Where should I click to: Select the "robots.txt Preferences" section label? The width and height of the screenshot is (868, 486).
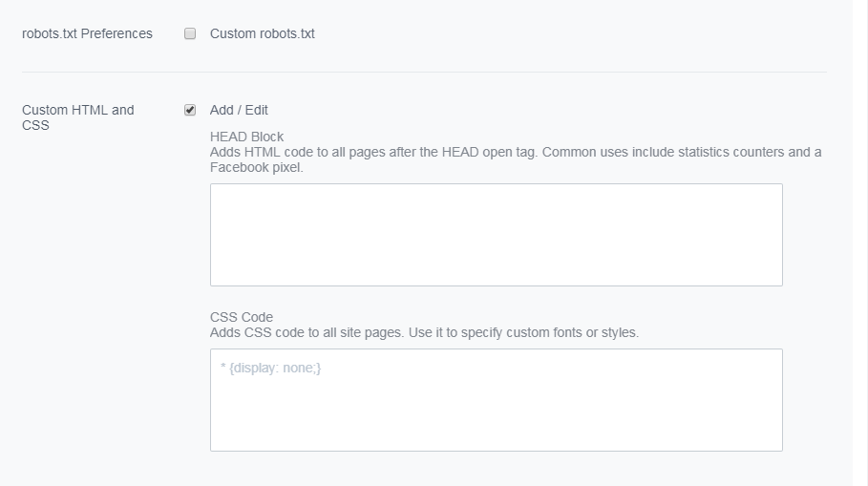coord(87,33)
